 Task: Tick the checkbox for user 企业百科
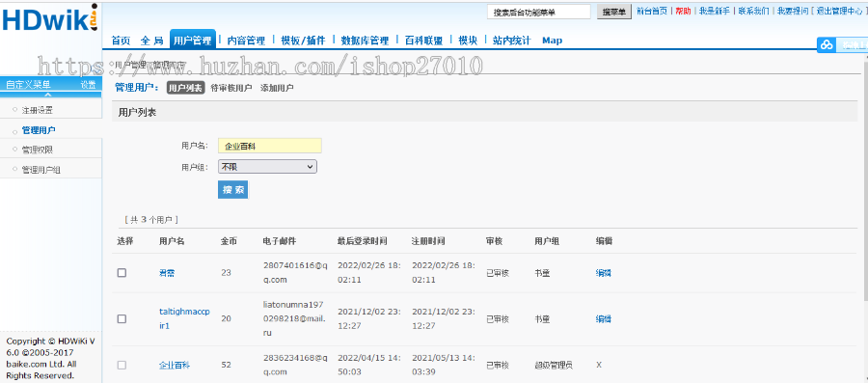pyautogui.click(x=122, y=365)
